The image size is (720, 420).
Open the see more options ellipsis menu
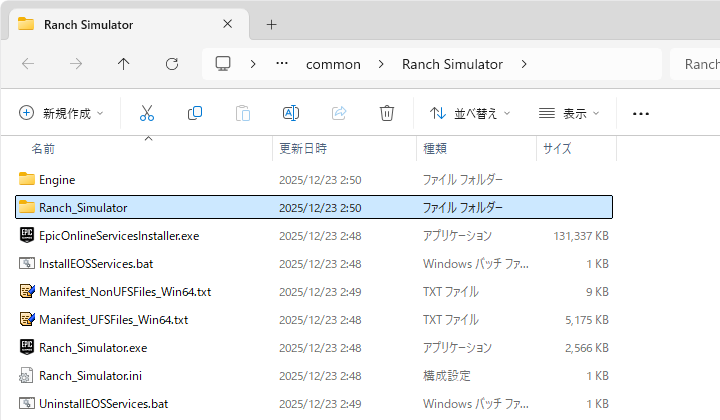pos(641,113)
